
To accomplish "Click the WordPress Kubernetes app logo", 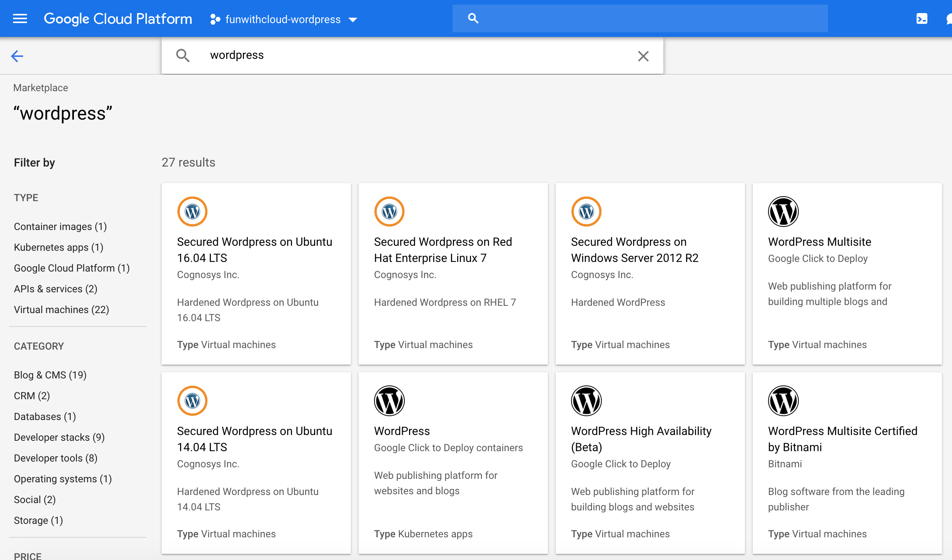I will pyautogui.click(x=389, y=401).
